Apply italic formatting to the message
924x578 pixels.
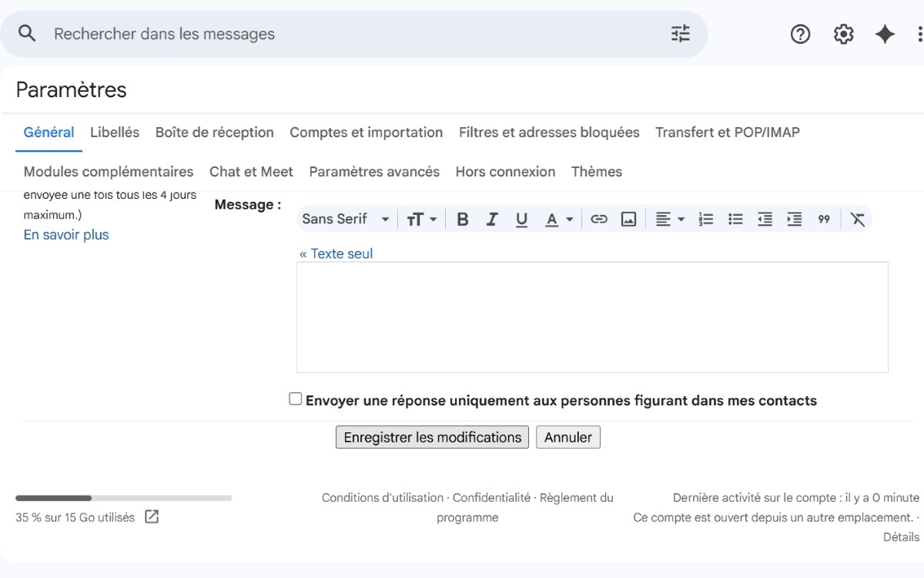pyautogui.click(x=492, y=219)
